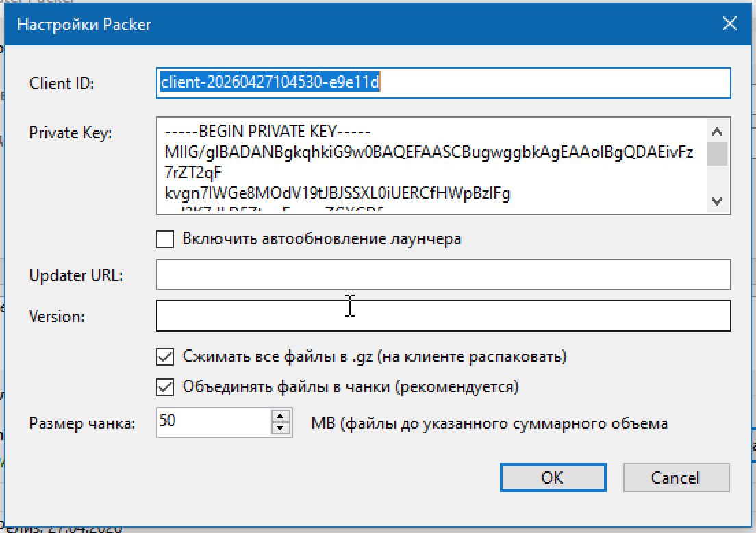Increase chunk size with up spinner arrow
Viewport: 756px width, 533px height.
280,416
